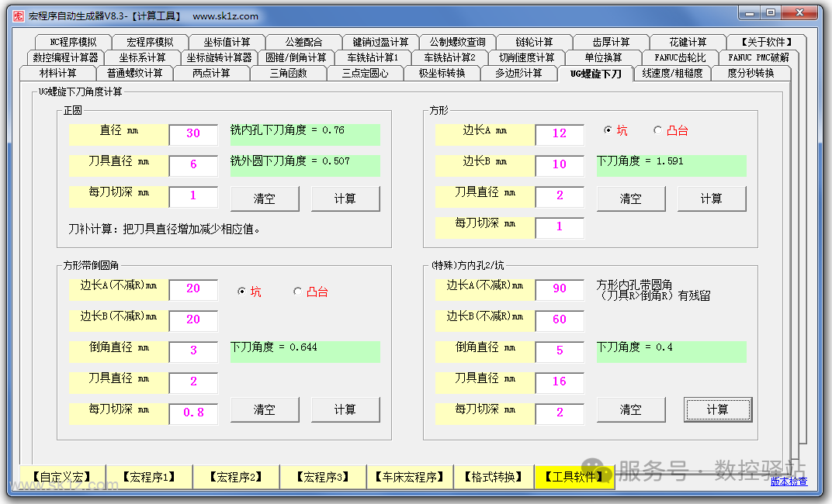Click 刀具直径 field showing 6

(193, 166)
